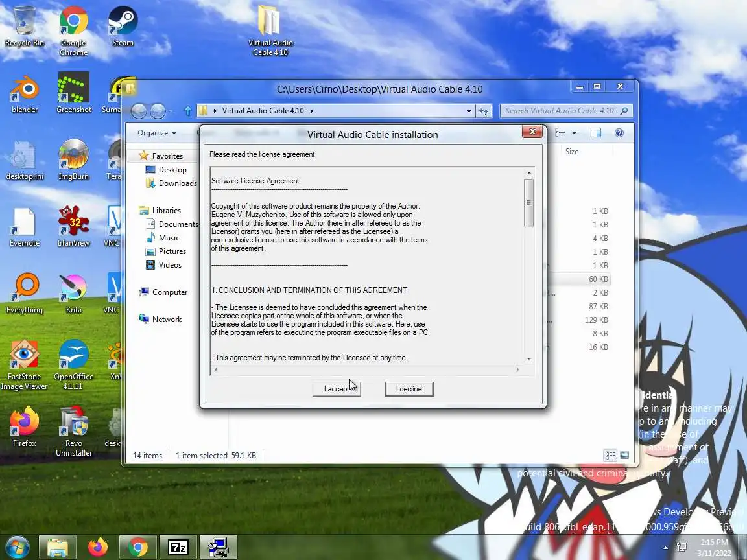The height and width of the screenshot is (560, 747).
Task: Select the Steam desktop shortcut
Action: click(x=123, y=26)
